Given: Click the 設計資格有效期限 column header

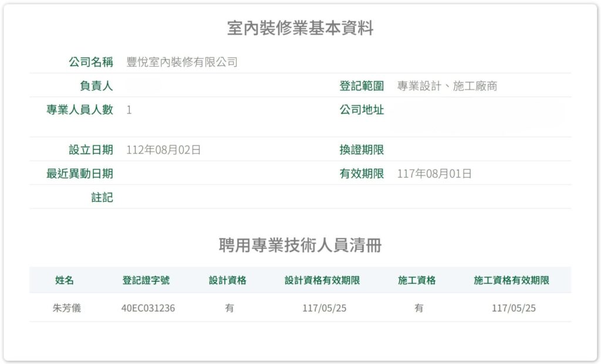Looking at the screenshot, I should tap(322, 280).
